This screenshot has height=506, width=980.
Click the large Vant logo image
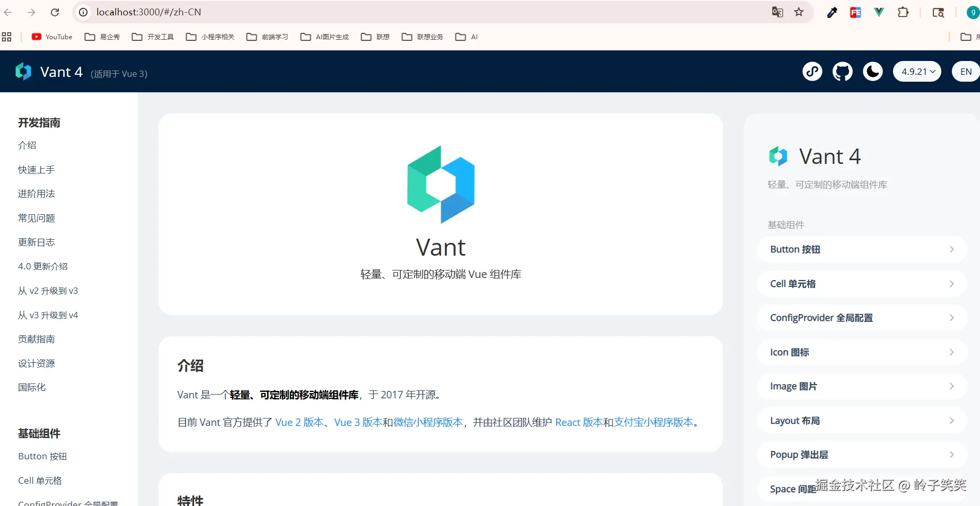point(441,185)
